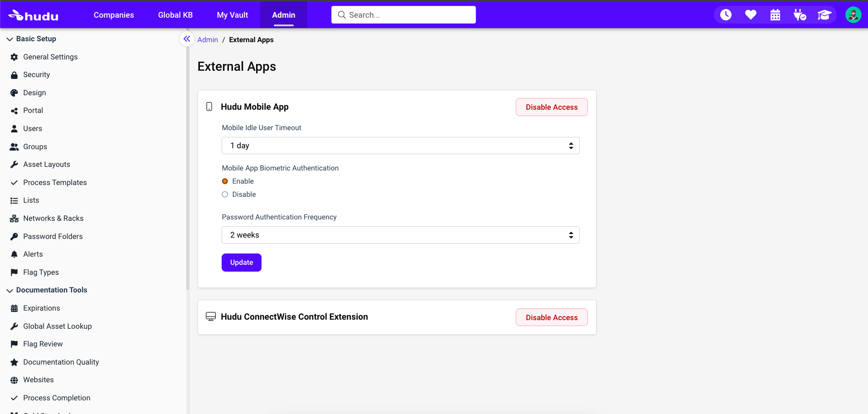
Task: Click the calendar icon in the top bar
Action: coord(775,15)
